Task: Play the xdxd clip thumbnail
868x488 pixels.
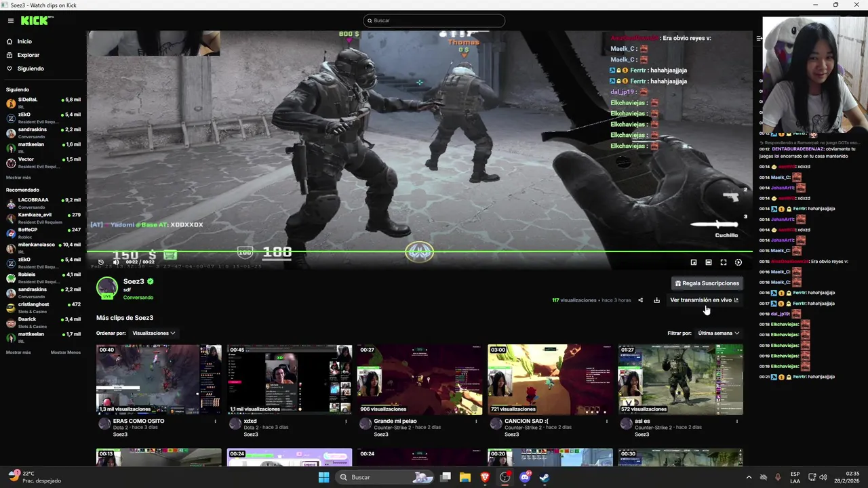Action: (290, 380)
